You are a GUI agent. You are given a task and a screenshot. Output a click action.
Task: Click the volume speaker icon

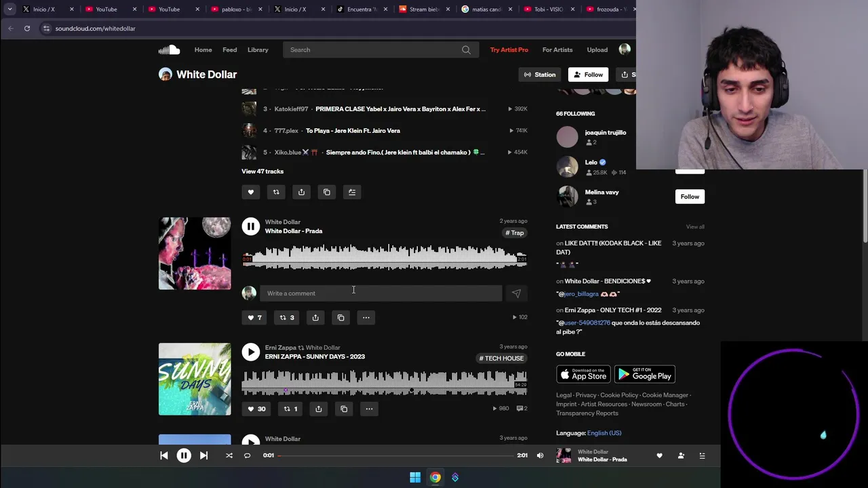pos(540,455)
